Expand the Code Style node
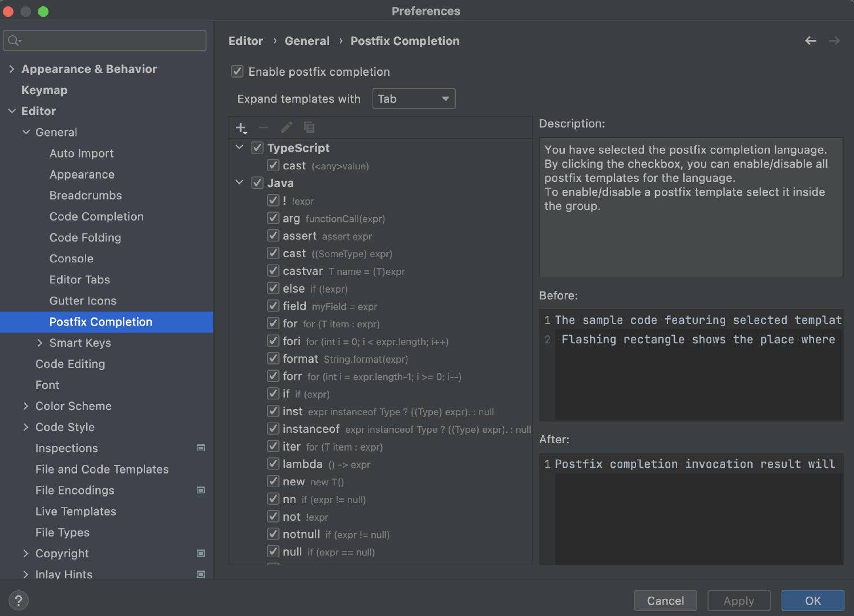This screenshot has height=616, width=854. tap(26, 427)
